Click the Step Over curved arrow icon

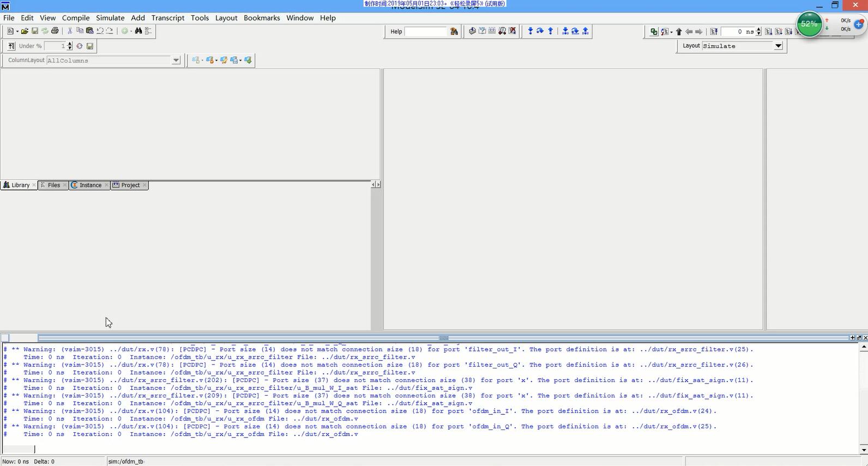(x=540, y=31)
